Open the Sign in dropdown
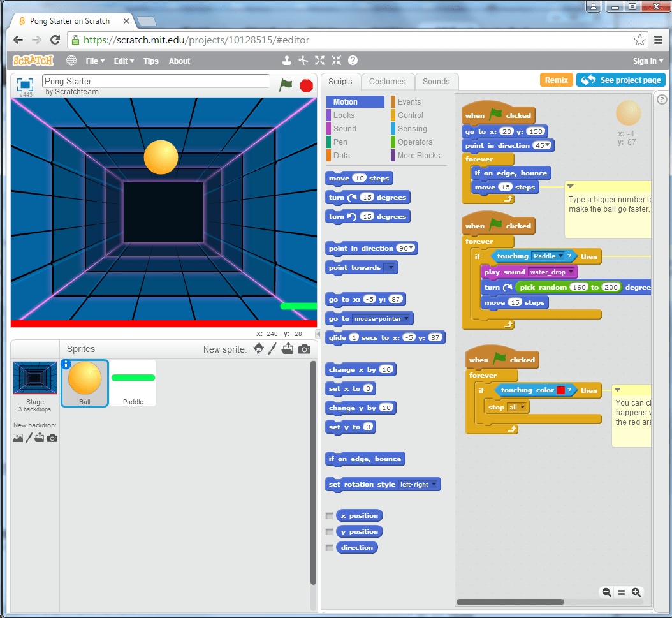672x618 pixels. 648,61
